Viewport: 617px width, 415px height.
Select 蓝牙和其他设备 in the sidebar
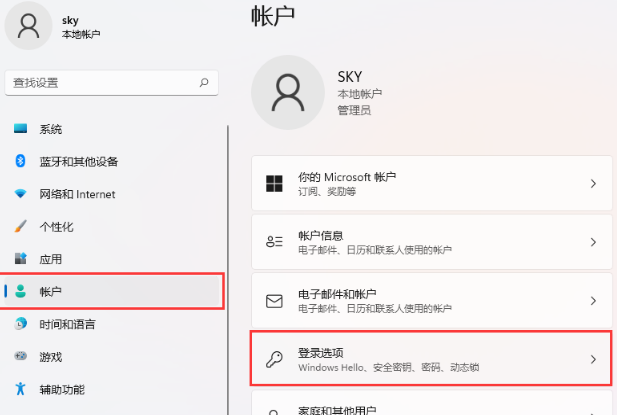click(x=79, y=161)
